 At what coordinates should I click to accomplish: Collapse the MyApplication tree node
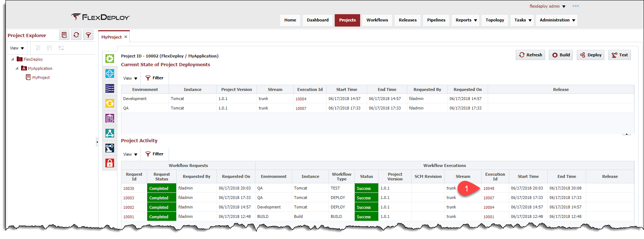pyautogui.click(x=17, y=68)
